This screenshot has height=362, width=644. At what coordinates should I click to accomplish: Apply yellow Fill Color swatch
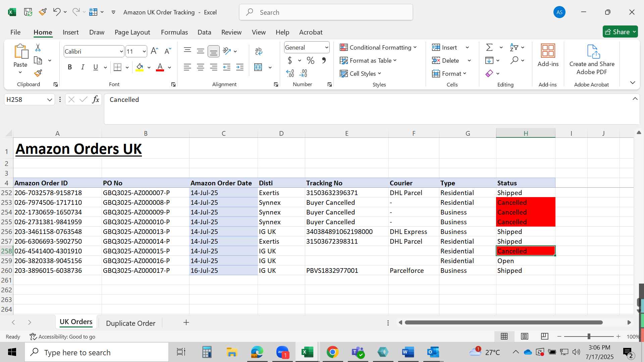point(140,67)
